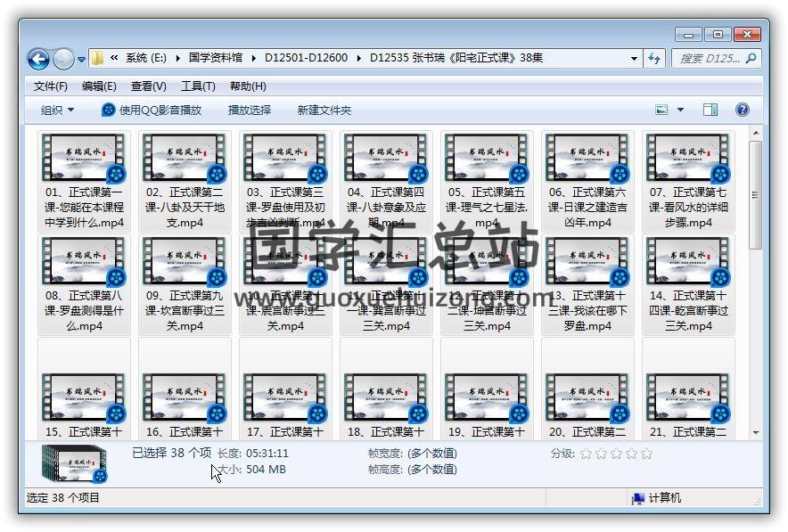
Task: Navigate to 国学资料馆 in the path
Action: pyautogui.click(x=215, y=58)
